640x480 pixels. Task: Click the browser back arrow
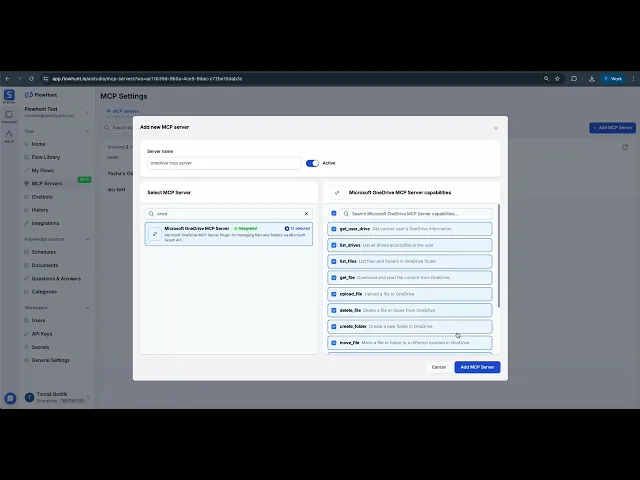point(7,79)
